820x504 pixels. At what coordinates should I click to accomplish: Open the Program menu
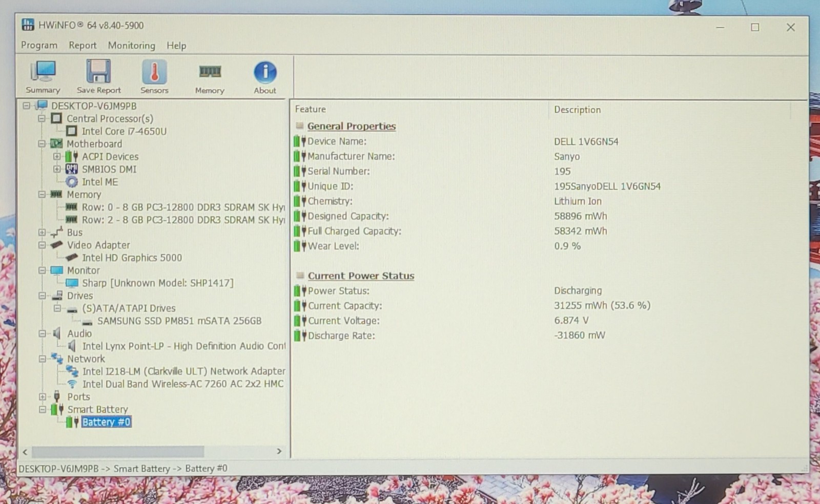(x=39, y=45)
